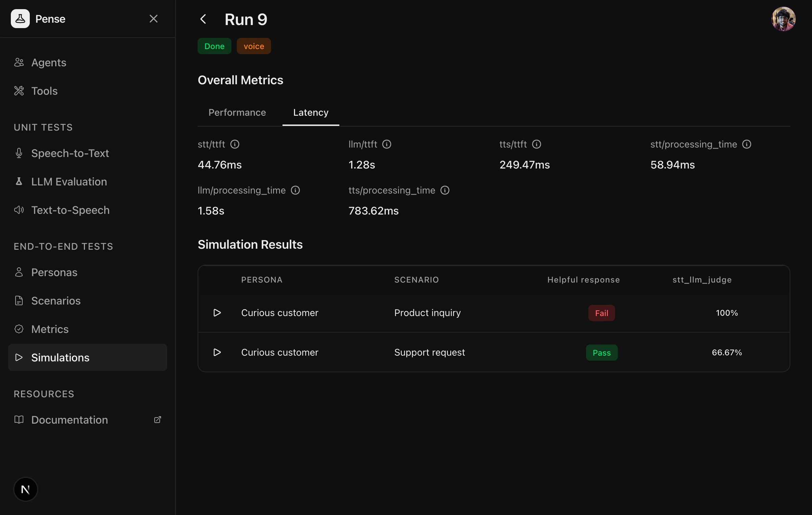Open the Scenarios document icon
The height and width of the screenshot is (515, 812).
19,300
